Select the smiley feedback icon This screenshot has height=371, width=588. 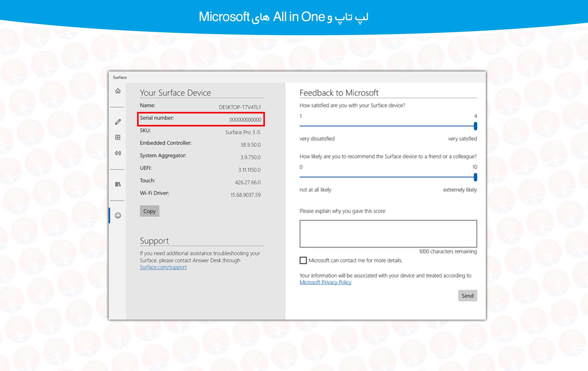tap(118, 215)
